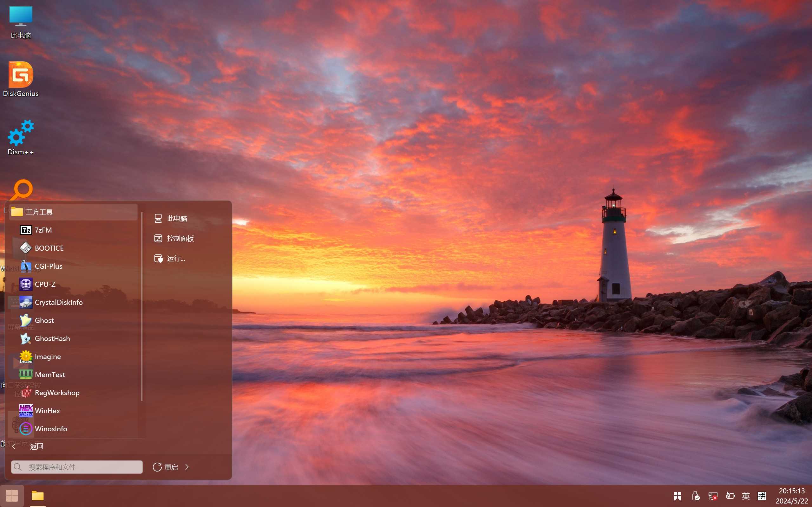The image size is (812, 507).
Task: Toggle the 英 input language indicator
Action: 746,496
